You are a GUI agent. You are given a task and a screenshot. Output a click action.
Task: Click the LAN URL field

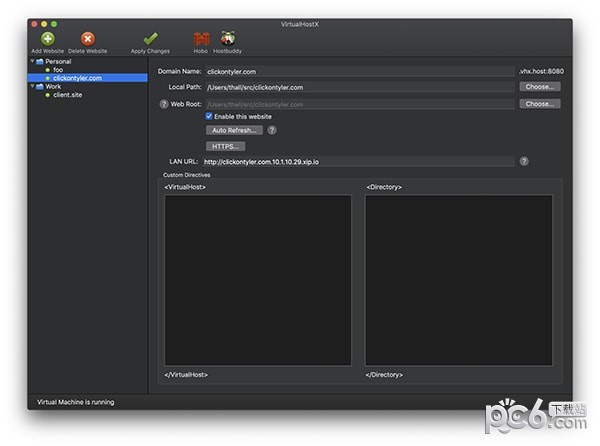tap(358, 162)
